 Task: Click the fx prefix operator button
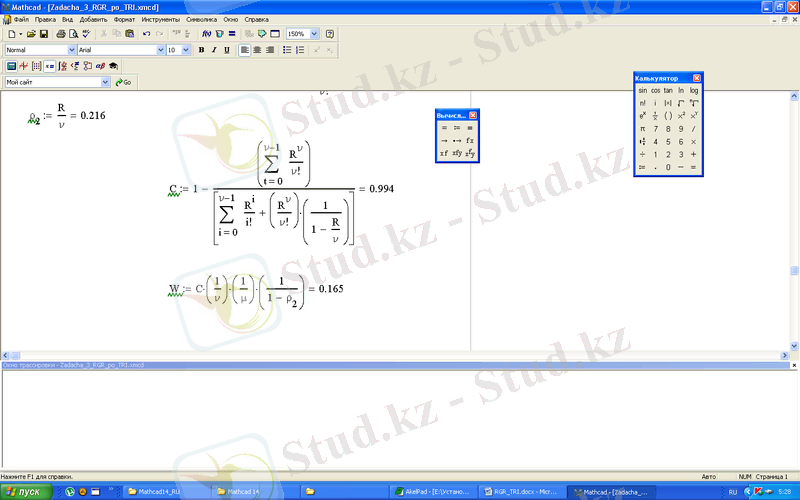pos(470,140)
